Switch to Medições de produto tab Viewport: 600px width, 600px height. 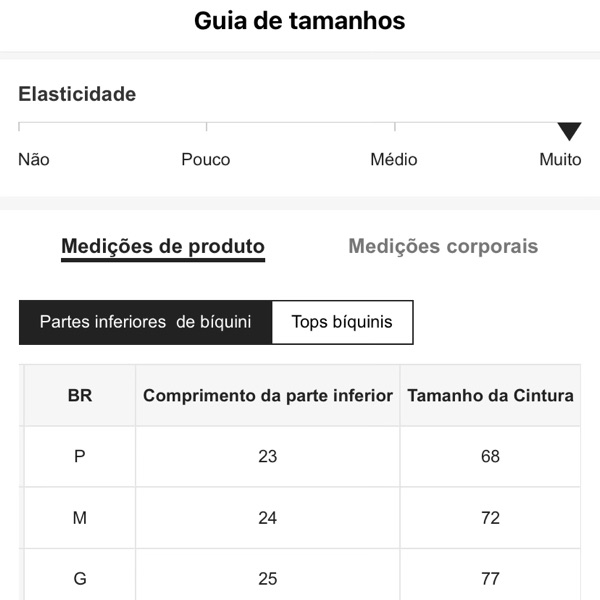[163, 246]
